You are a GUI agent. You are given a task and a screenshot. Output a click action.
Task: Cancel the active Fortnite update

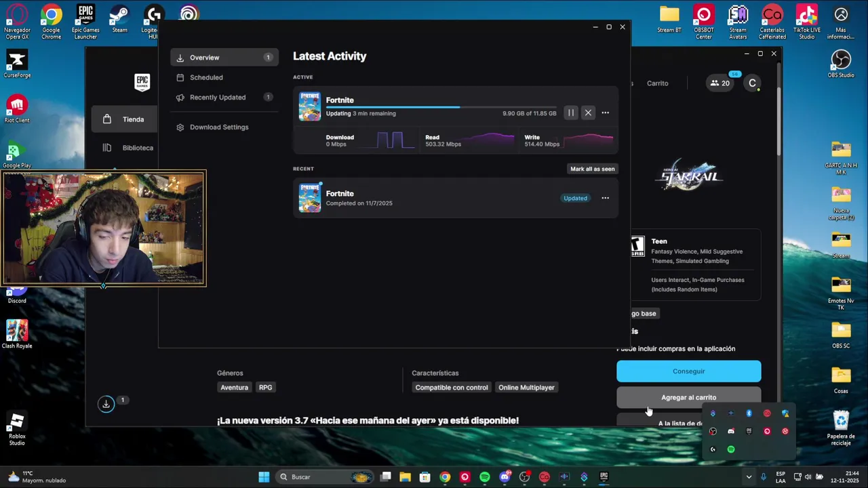pos(588,113)
